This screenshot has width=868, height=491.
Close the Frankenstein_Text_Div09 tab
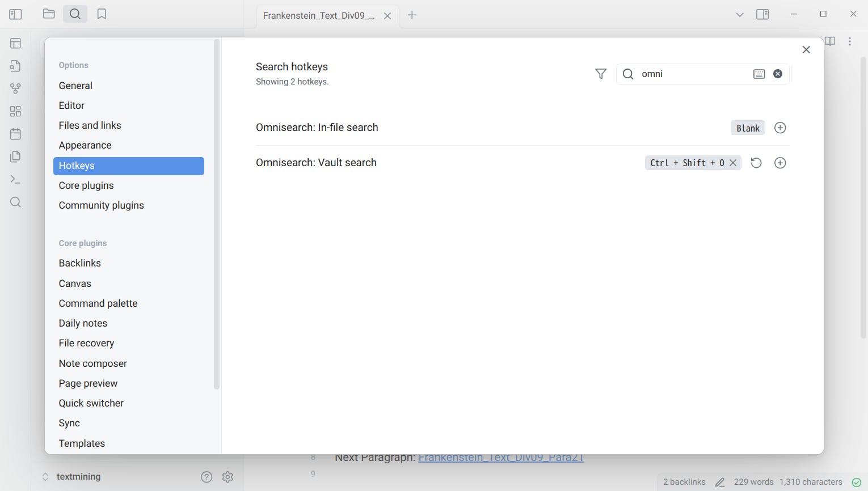pyautogui.click(x=387, y=16)
